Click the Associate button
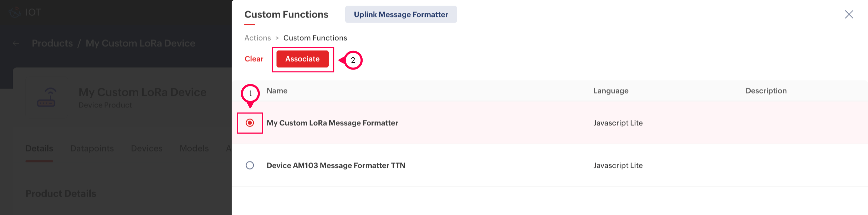 pyautogui.click(x=302, y=59)
